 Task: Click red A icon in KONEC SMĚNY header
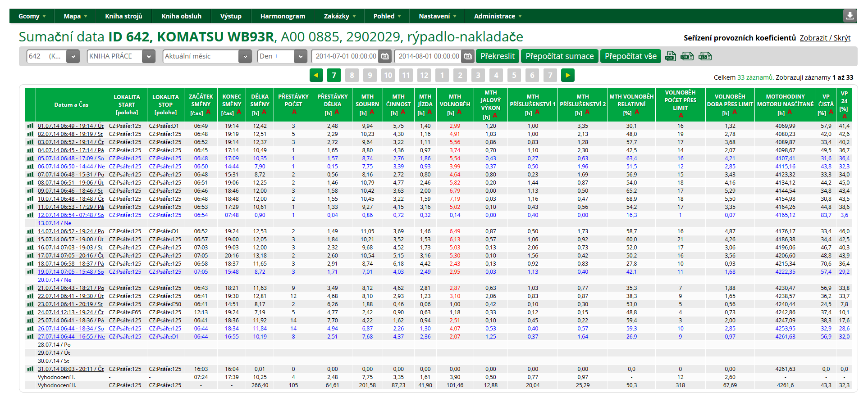pyautogui.click(x=239, y=113)
